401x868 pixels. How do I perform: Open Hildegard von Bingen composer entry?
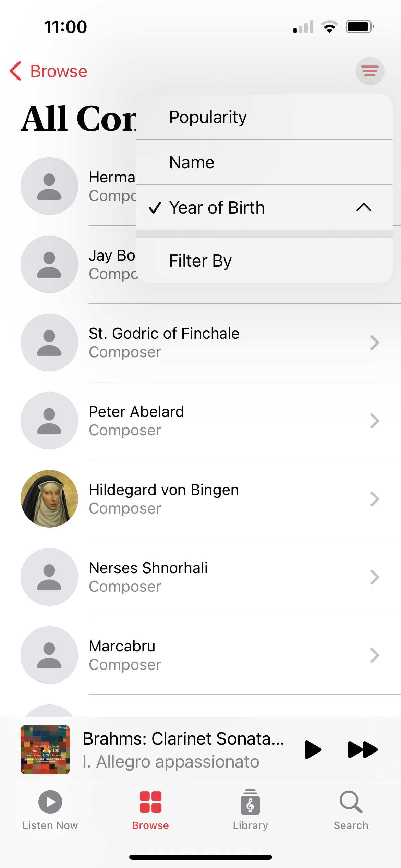pyautogui.click(x=210, y=499)
